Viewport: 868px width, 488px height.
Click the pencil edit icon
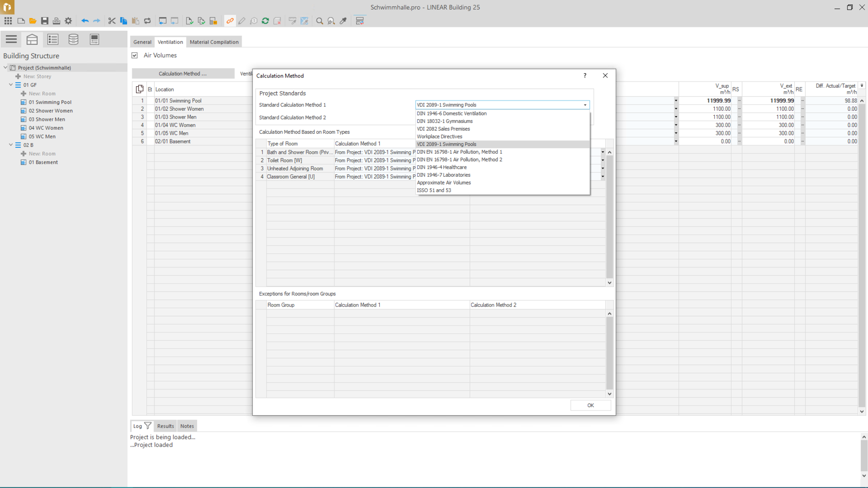point(242,21)
